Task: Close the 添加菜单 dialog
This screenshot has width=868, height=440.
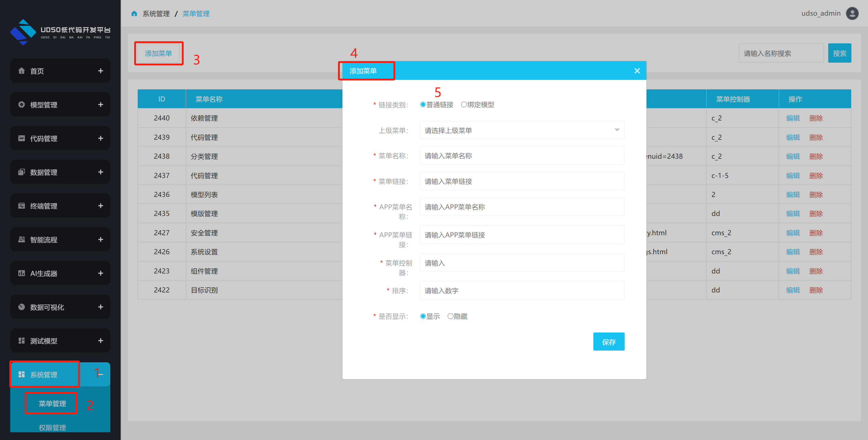Action: tap(637, 71)
